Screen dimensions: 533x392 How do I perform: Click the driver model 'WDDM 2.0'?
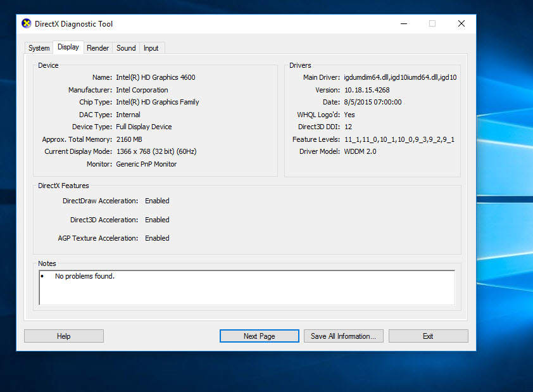click(360, 151)
